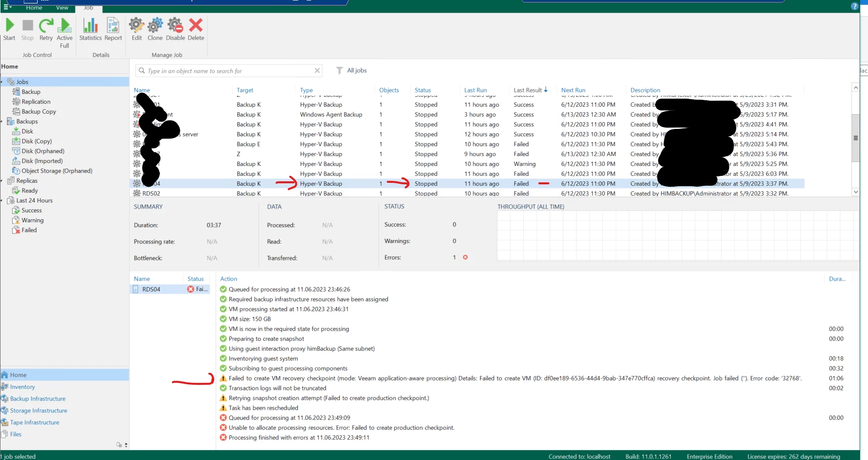Image resolution: width=868 pixels, height=460 pixels.
Task: Retry the failed RDS04 job
Action: [46, 30]
